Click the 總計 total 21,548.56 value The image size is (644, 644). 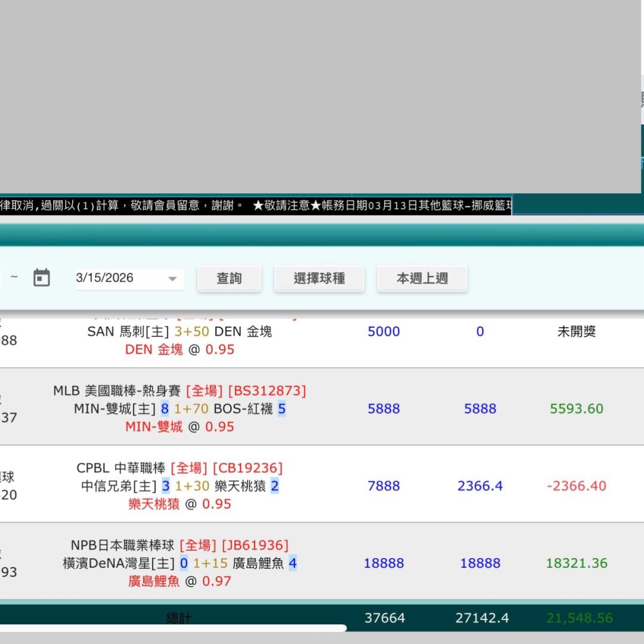[x=579, y=618]
